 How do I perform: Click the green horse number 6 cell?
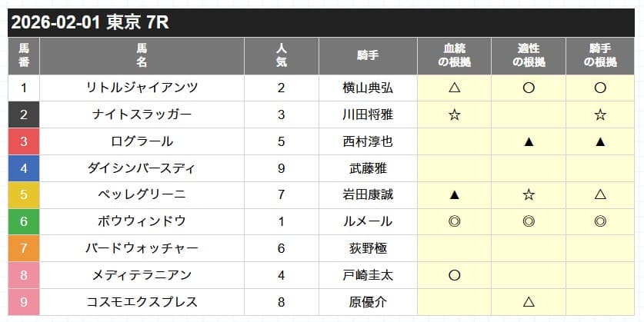coord(24,221)
